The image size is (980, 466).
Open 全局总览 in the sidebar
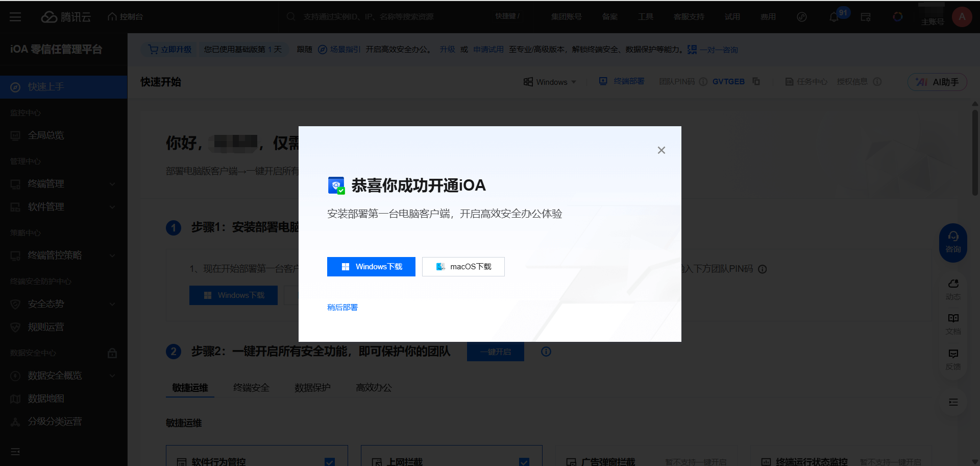(64, 135)
